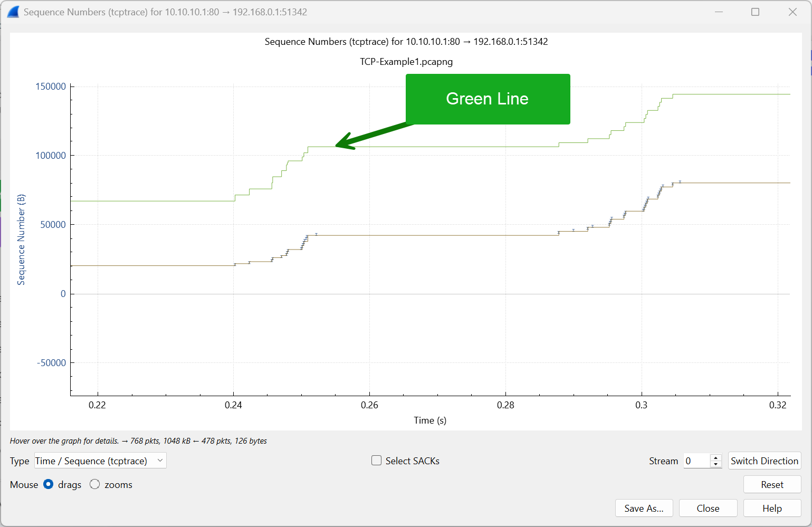Viewport: 812px width, 527px height.
Task: Increment the Stream number with the up arrow
Action: pyautogui.click(x=715, y=457)
